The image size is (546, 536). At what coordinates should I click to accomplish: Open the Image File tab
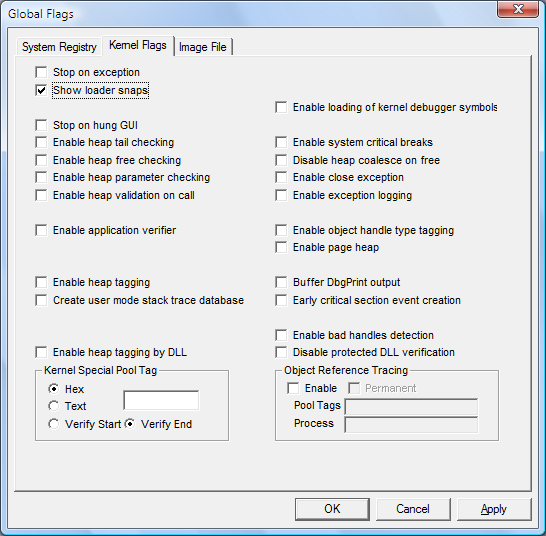203,47
